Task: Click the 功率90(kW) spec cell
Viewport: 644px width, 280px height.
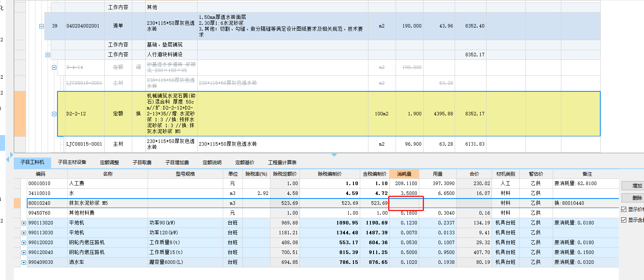Action: 185,223
